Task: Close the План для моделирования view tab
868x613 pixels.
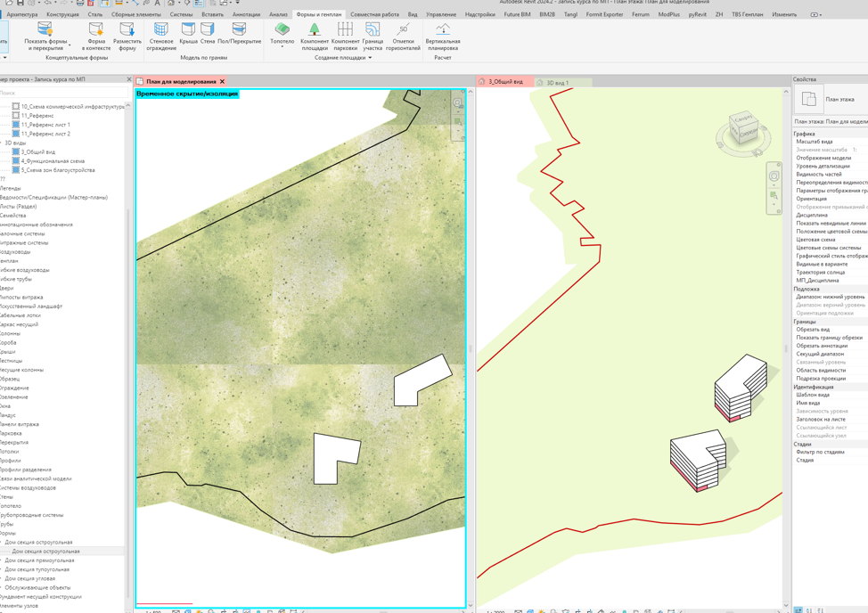Action: [223, 81]
